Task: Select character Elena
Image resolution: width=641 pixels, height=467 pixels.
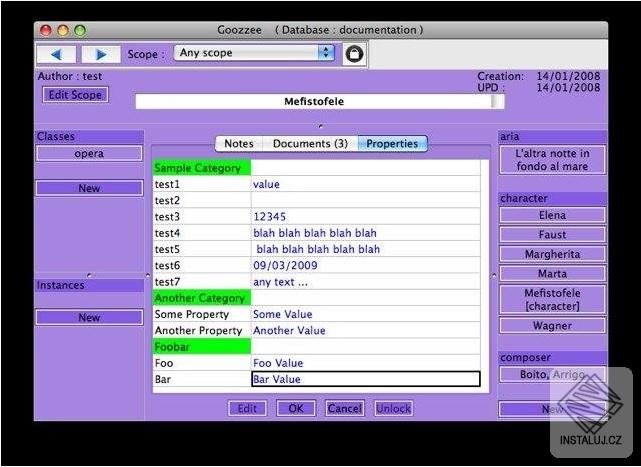Action: click(x=552, y=215)
